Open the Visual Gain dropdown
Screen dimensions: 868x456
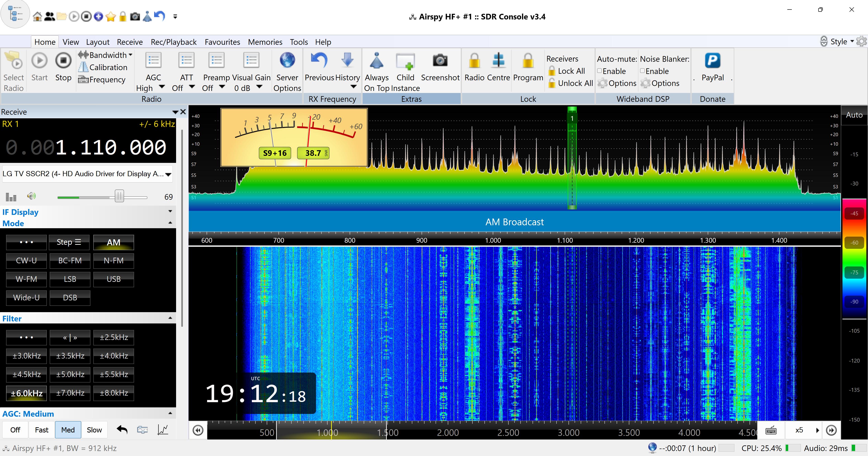[259, 87]
